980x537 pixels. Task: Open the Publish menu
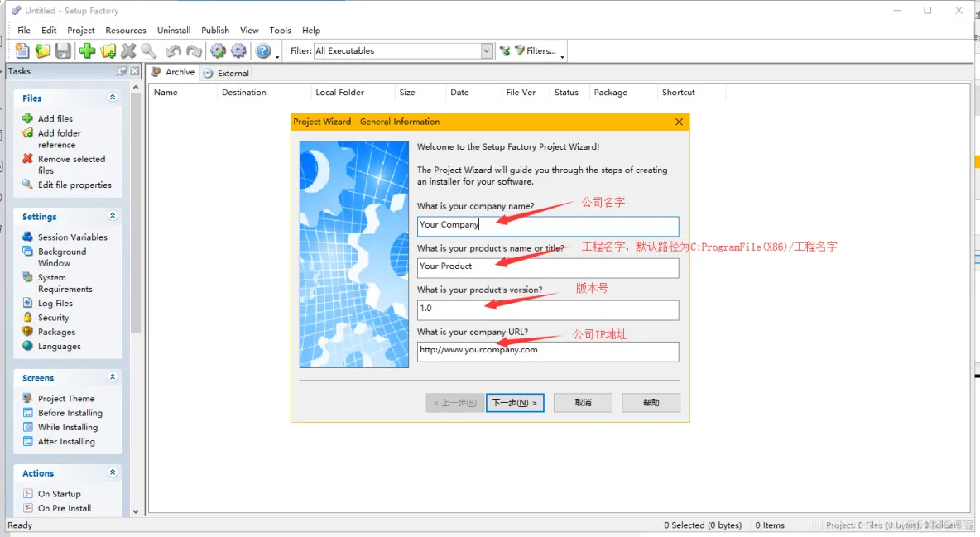[215, 30]
